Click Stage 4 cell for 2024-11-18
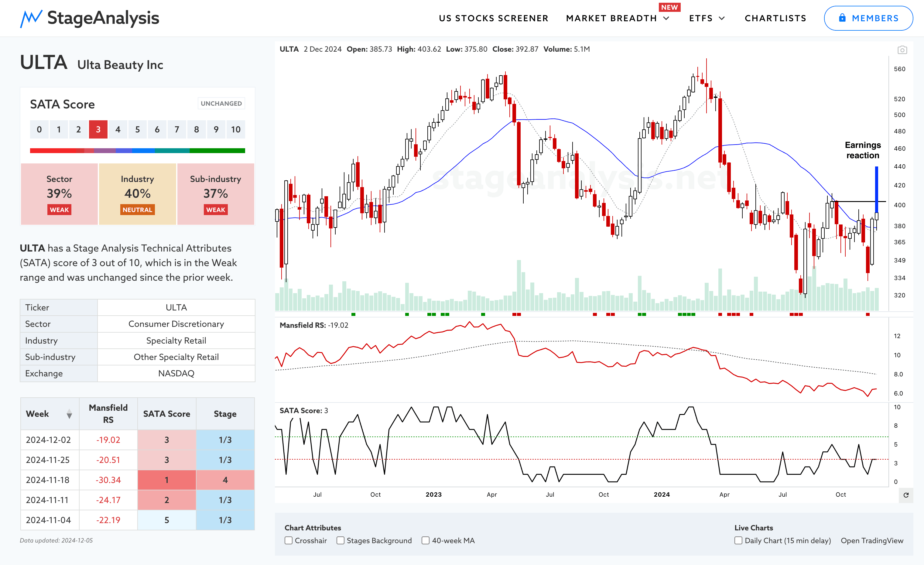This screenshot has width=924, height=565. 225,480
